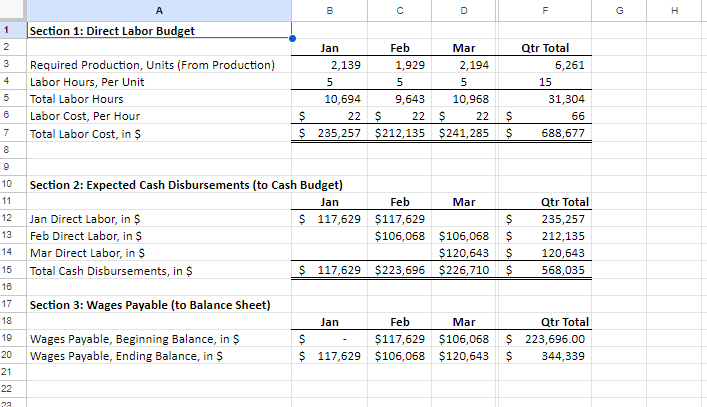Click Mar Direct Labor quarter total 120,643
This screenshot has height=407, width=707.
click(x=545, y=253)
